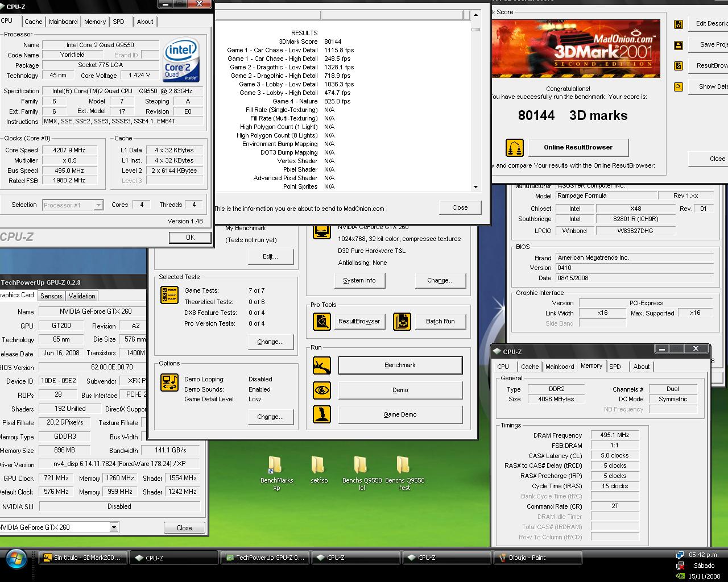728x582 pixels.
Task: Click the Windows Start orb
Action: [x=16, y=559]
